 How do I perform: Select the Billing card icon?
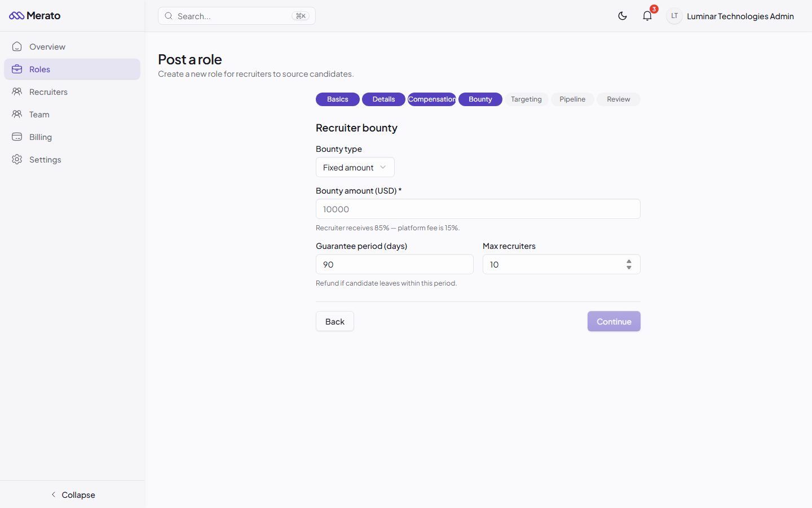(x=17, y=137)
